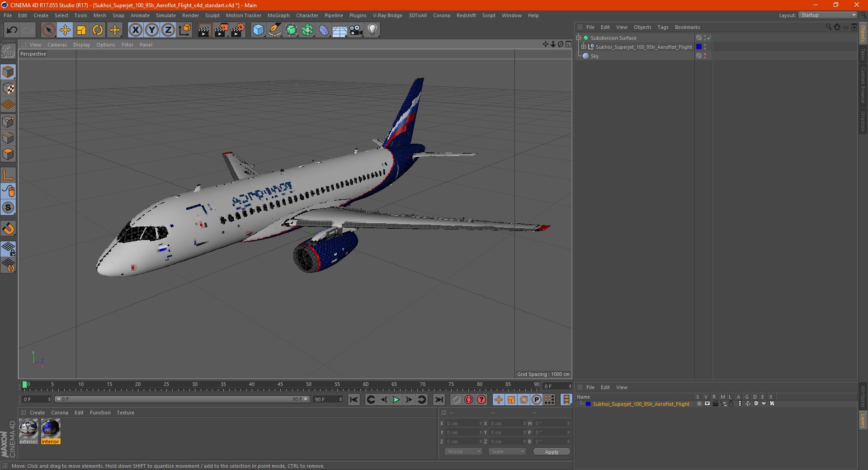
Task: Make object editable in left toolbar
Action: pyautogui.click(x=8, y=52)
